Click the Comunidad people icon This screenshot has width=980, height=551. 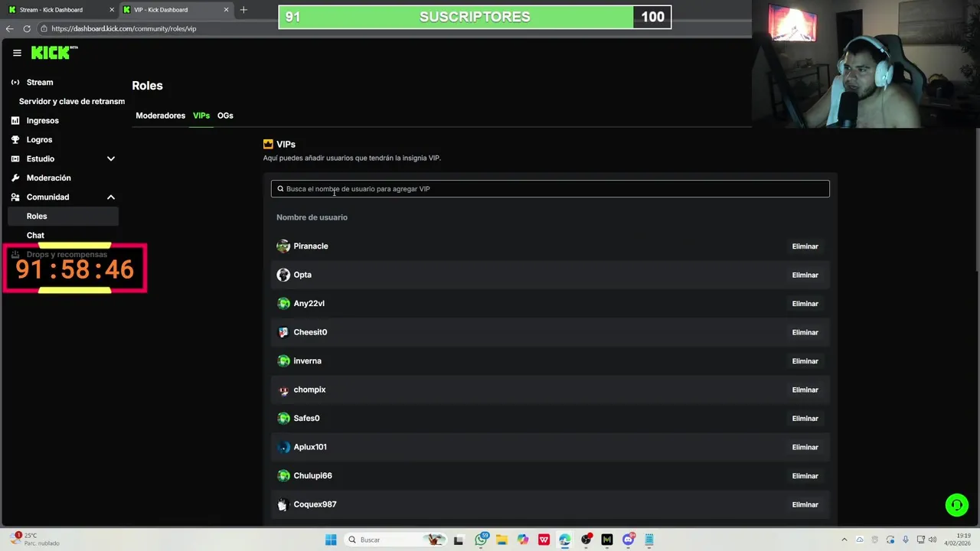[x=15, y=197]
